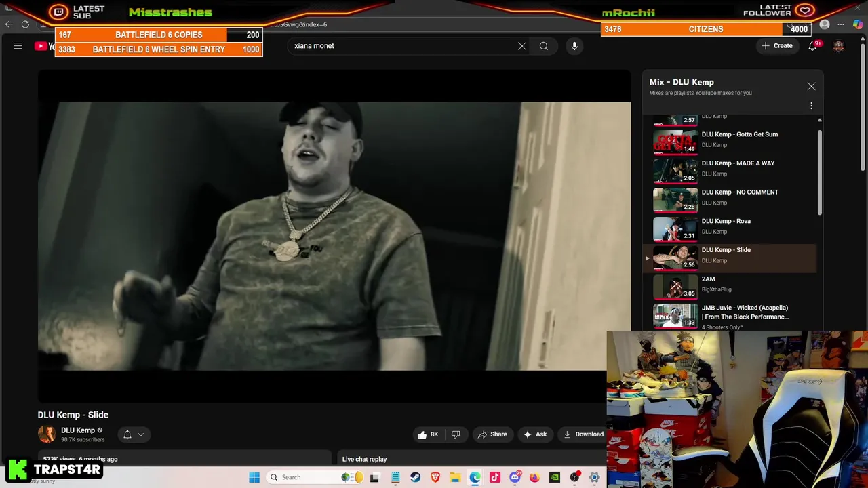Screen dimensions: 868x488
Task: Open NVIDIA app on taskbar
Action: 555,477
